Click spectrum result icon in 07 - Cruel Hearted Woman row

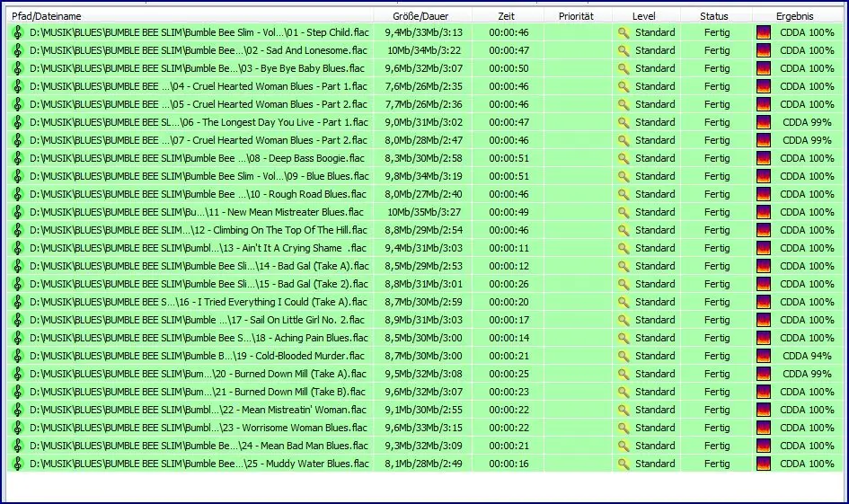[764, 140]
